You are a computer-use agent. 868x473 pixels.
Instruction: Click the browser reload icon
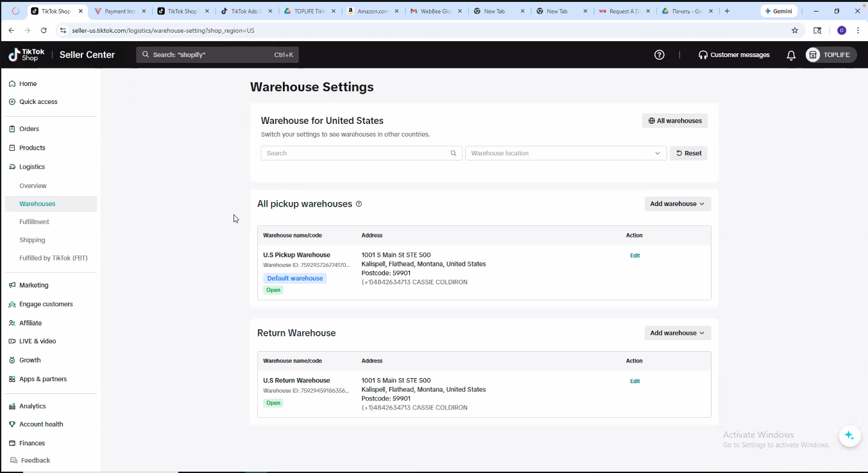44,30
